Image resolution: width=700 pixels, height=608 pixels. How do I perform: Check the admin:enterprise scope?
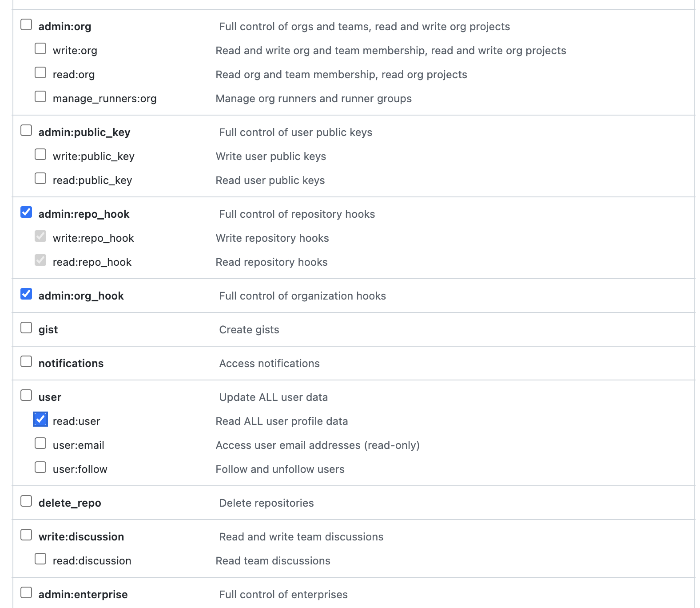pos(26,592)
